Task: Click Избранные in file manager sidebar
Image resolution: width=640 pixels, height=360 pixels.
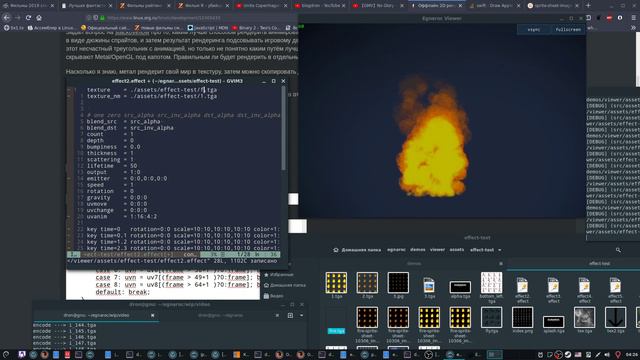Action: 278,275
